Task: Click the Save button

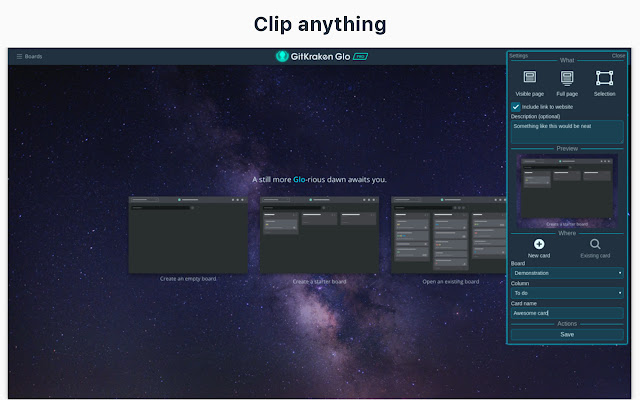Action: coord(567,334)
